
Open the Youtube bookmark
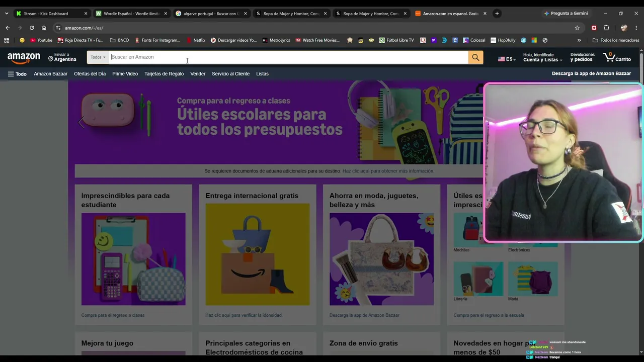(41, 40)
